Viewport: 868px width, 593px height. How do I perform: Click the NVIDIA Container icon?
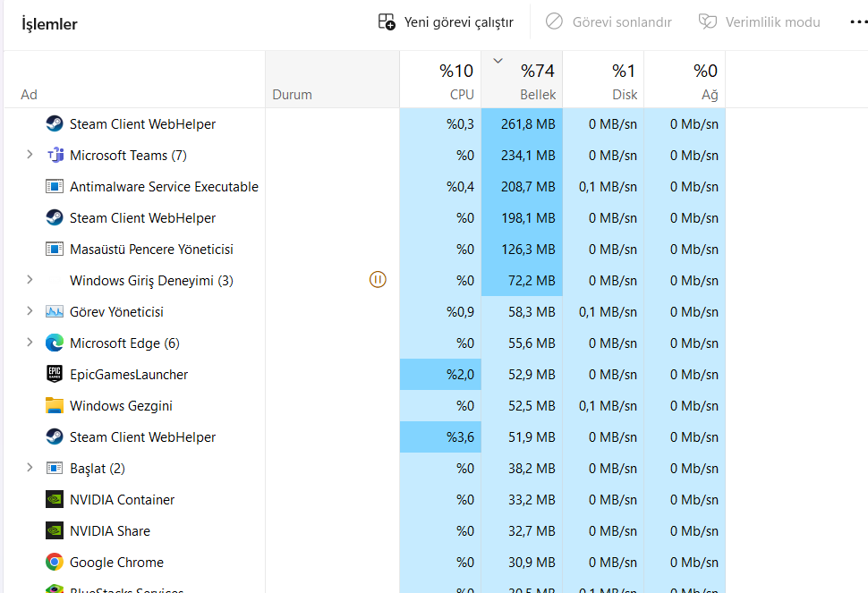[x=55, y=500]
